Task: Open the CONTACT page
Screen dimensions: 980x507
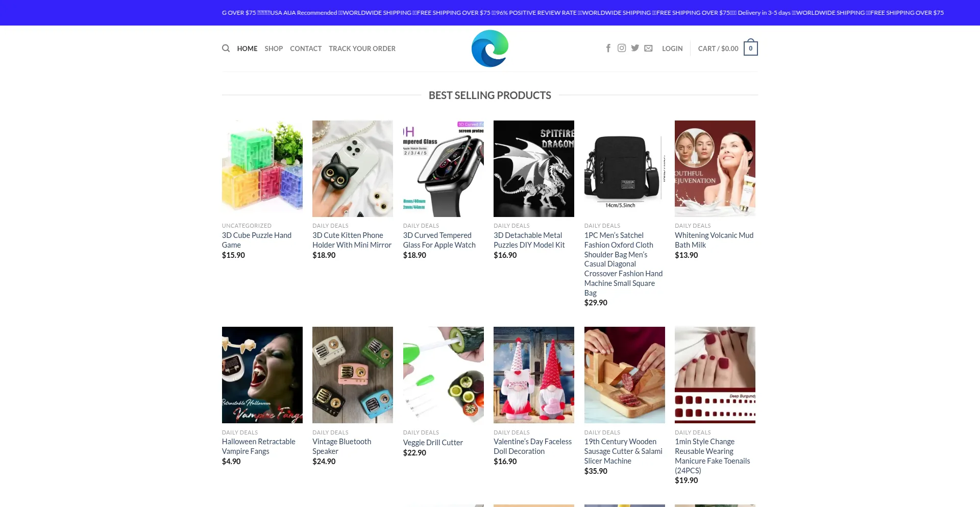Action: tap(306, 49)
